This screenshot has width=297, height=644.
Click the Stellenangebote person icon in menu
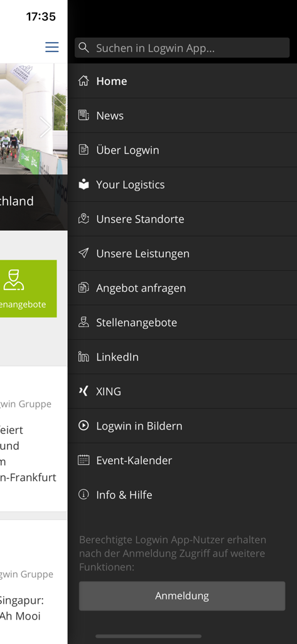tap(84, 322)
